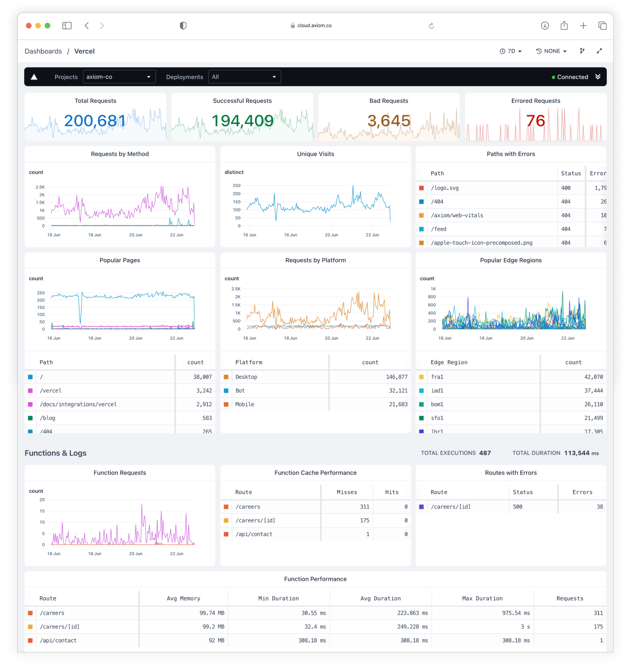Click the Dashboards breadcrumb link
631x672 pixels.
pos(43,51)
